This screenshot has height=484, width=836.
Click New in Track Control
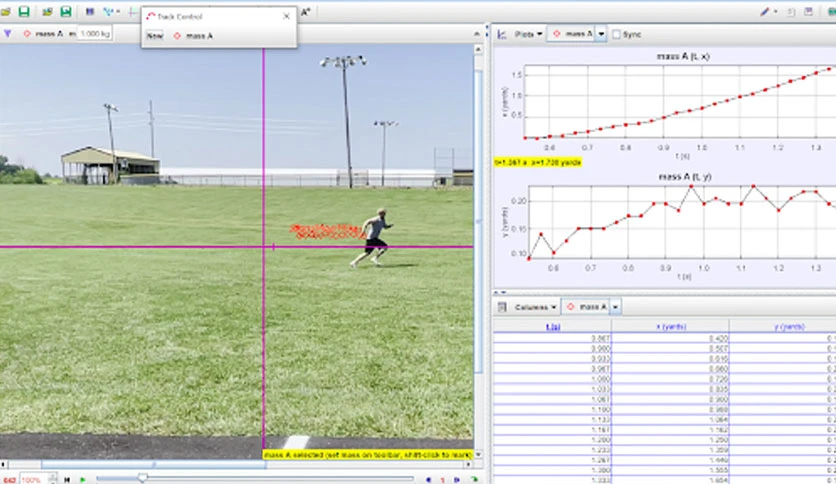click(x=155, y=36)
